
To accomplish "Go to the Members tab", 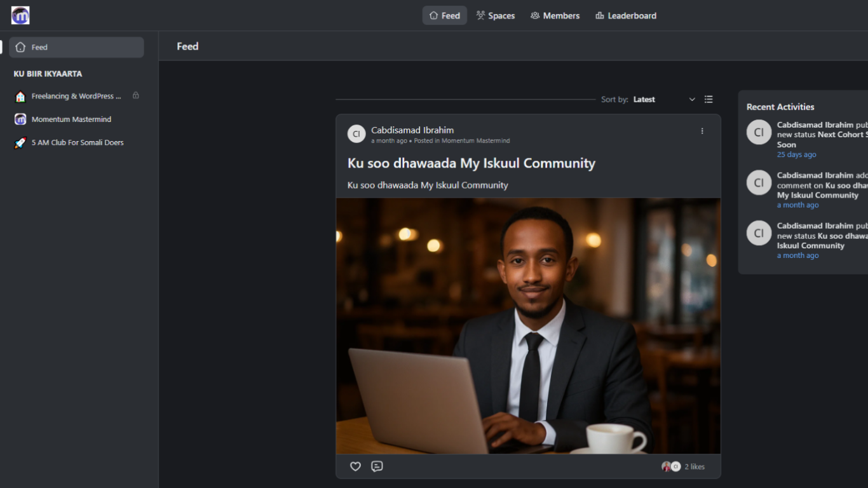I will coord(555,16).
